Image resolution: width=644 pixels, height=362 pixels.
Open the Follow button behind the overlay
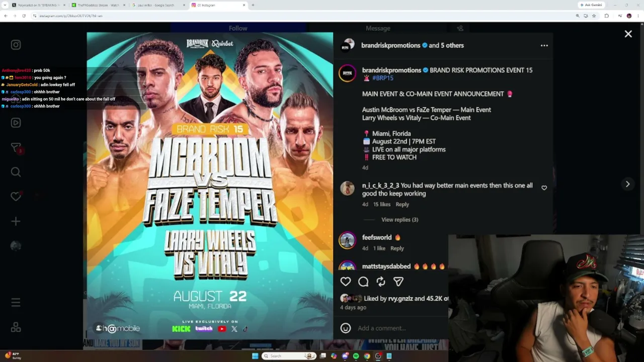click(238, 28)
